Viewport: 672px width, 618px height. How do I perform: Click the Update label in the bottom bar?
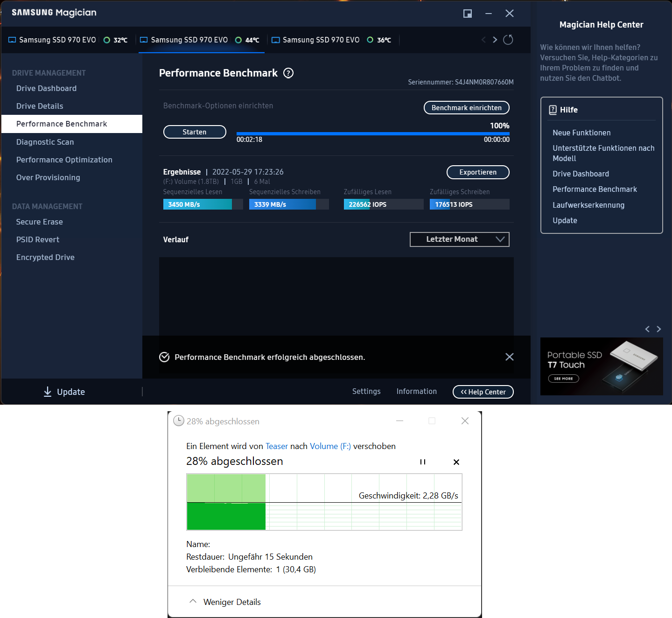(71, 392)
